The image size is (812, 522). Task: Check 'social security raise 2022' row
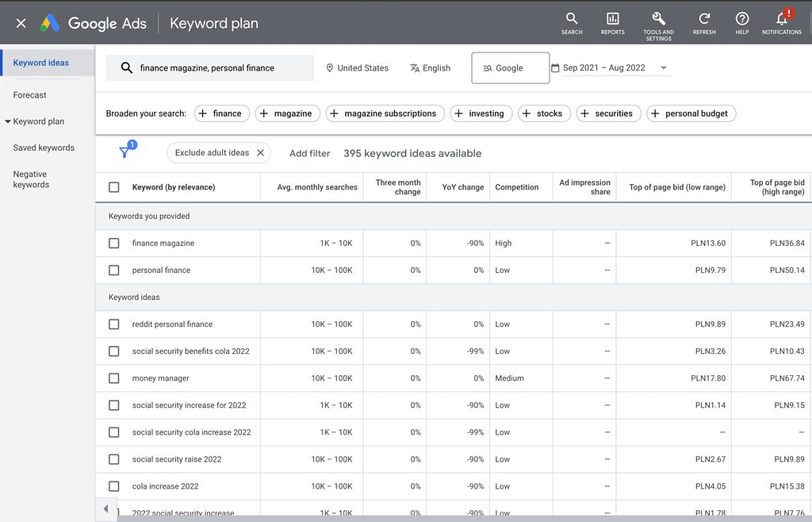pyautogui.click(x=114, y=459)
